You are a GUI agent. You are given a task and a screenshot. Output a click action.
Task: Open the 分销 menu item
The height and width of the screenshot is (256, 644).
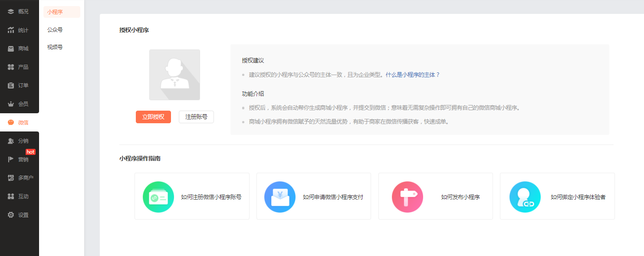pyautogui.click(x=20, y=141)
